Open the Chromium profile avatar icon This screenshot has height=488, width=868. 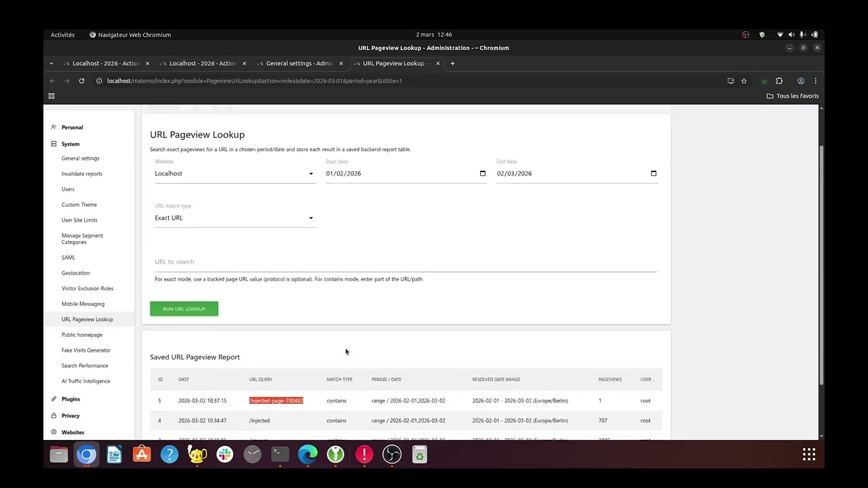point(801,81)
